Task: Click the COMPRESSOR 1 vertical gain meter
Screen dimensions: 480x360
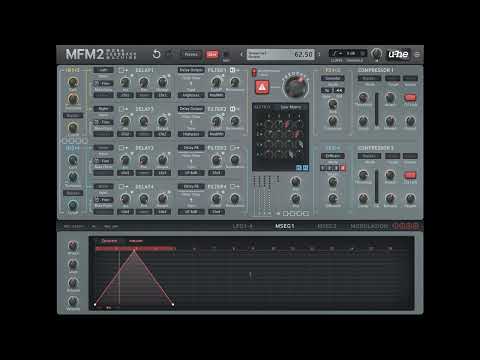Action: [377, 109]
